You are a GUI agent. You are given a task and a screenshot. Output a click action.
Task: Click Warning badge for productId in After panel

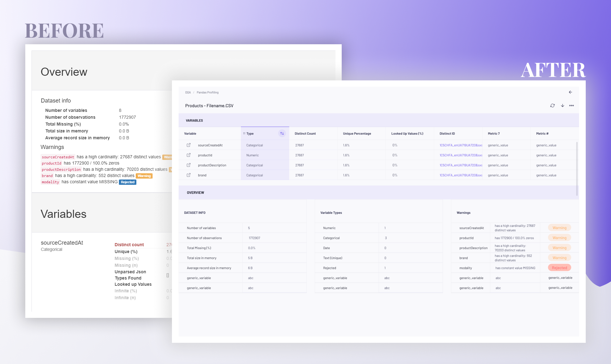tap(559, 238)
